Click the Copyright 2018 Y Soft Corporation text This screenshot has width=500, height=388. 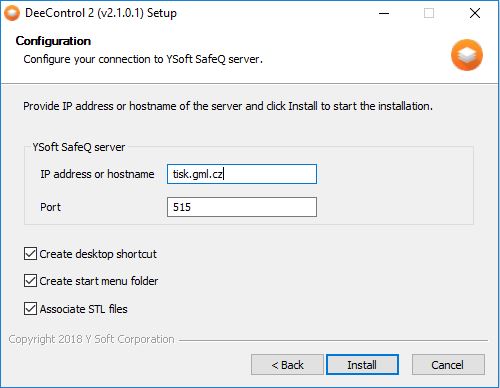[x=91, y=339]
